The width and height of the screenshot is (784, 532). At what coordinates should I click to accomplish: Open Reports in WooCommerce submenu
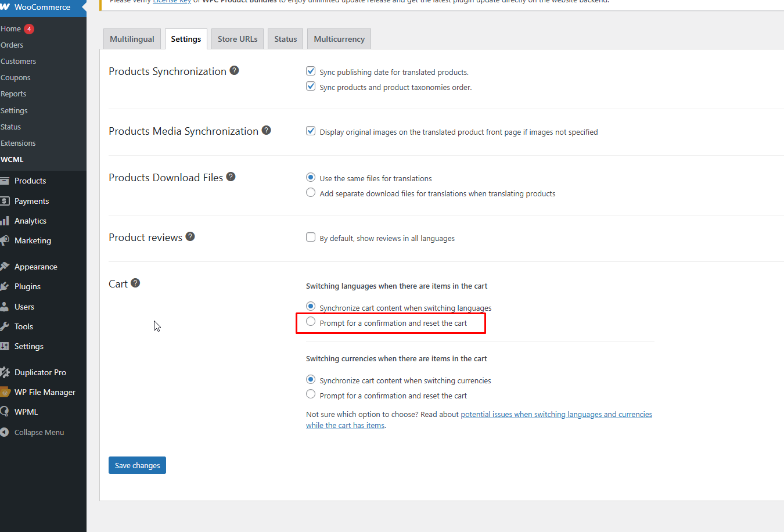point(13,94)
